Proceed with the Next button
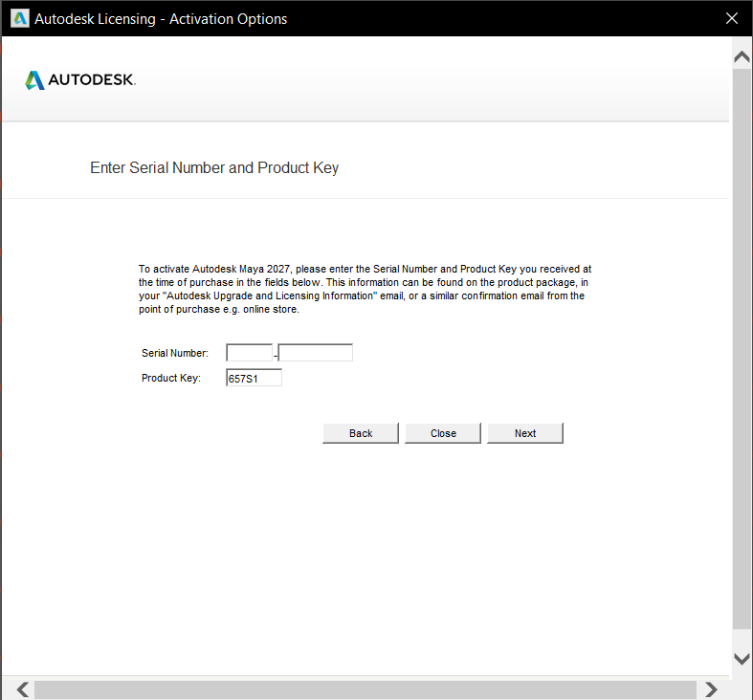The height and width of the screenshot is (700, 753). (525, 433)
